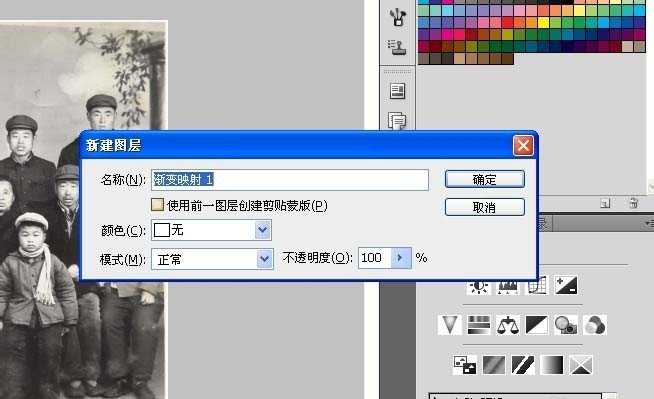Viewport: 654px width, 399px height.
Task: Add a Brightness/Contrast adjustment (sun icon)
Action: (479, 285)
